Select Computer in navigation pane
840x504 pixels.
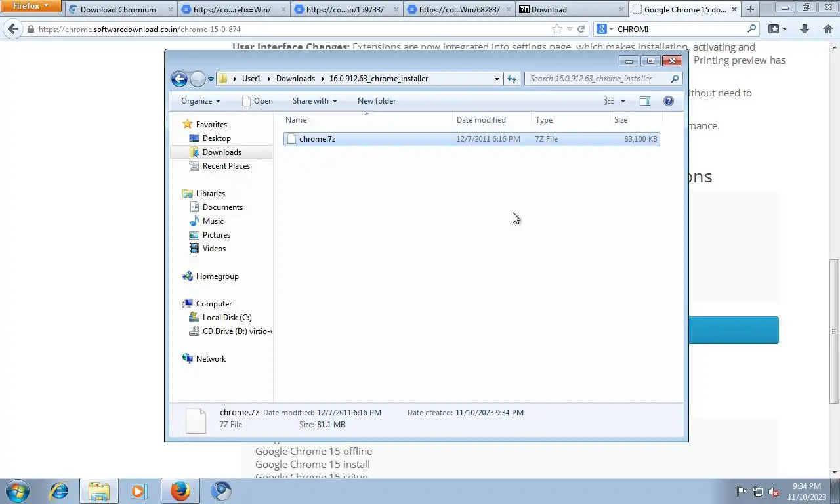coord(213,304)
